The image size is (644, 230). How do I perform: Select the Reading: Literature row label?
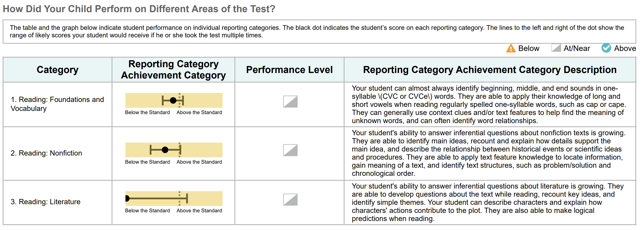(45, 202)
